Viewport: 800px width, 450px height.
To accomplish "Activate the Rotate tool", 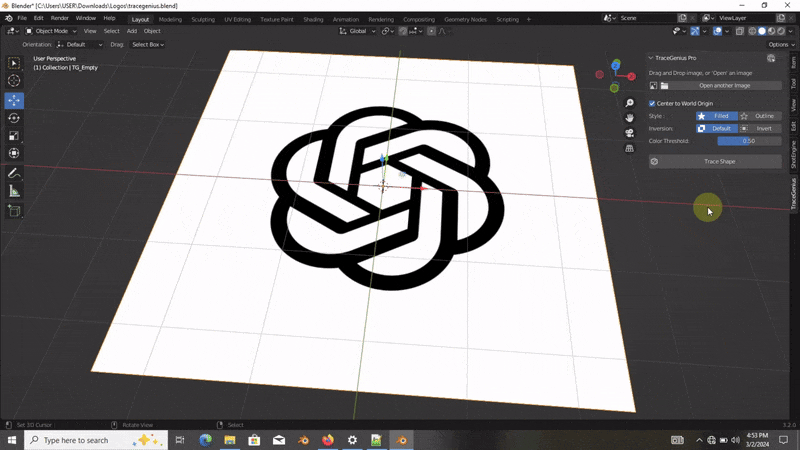I will tap(14, 118).
